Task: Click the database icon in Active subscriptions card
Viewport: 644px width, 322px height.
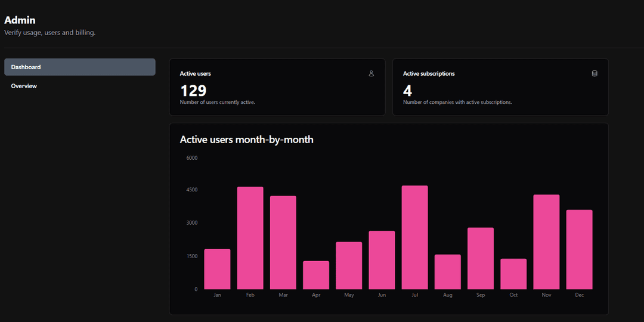Action: point(594,73)
